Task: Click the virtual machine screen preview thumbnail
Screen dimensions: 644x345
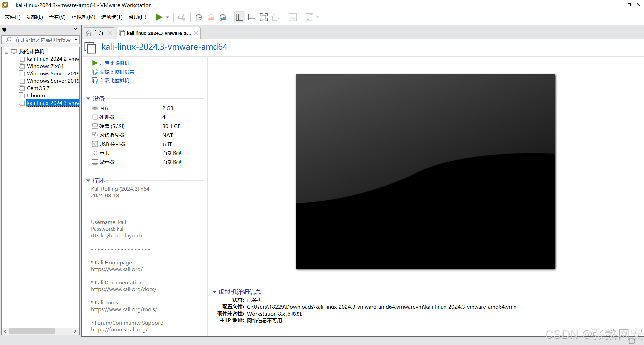Action: 425,171
